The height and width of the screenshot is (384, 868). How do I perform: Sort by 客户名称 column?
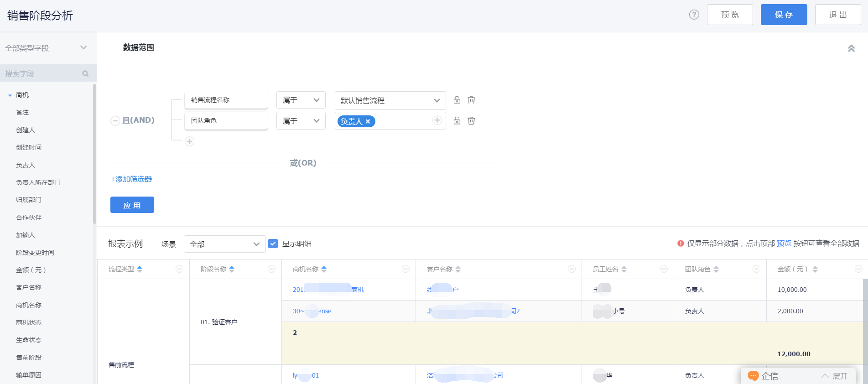tap(458, 269)
